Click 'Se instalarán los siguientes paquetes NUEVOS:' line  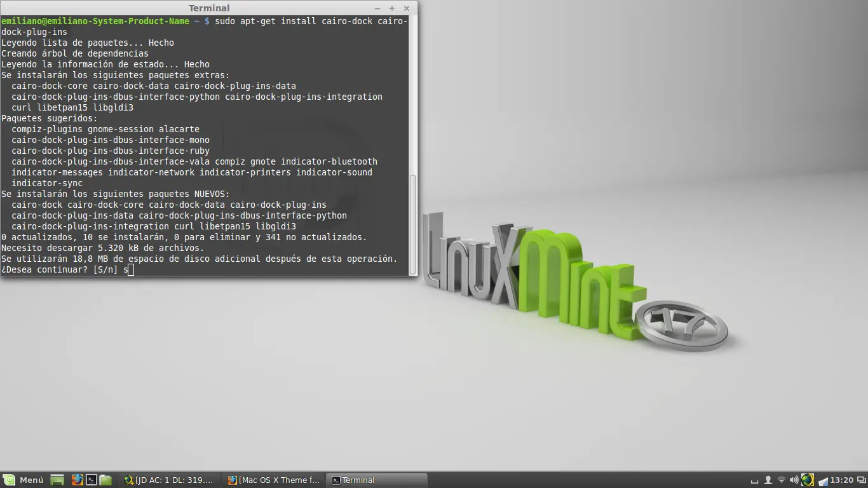pyautogui.click(x=116, y=194)
